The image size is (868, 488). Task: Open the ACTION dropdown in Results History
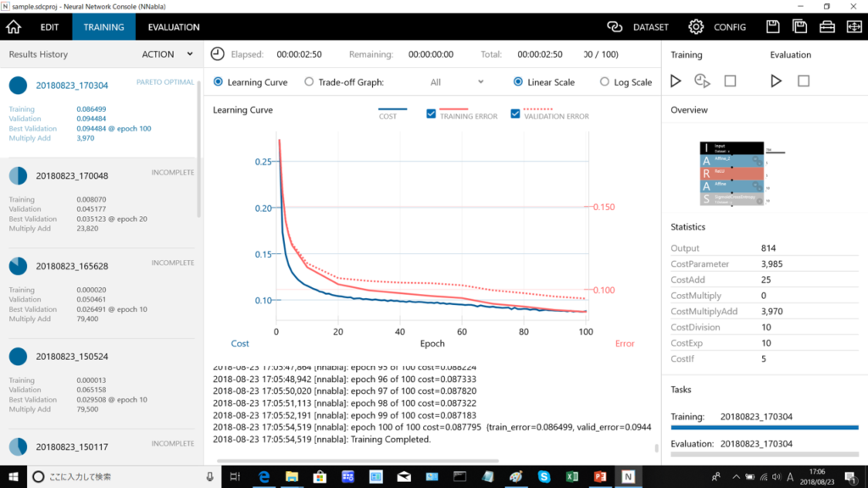click(x=167, y=54)
